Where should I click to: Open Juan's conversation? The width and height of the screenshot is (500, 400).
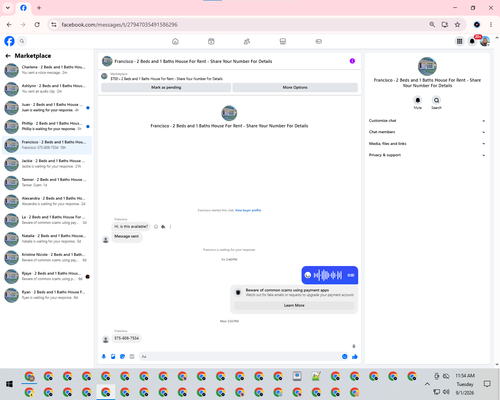coord(47,108)
